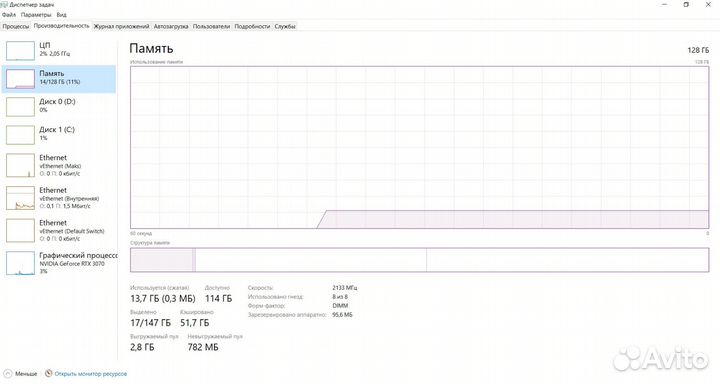
Task: Switch to the Процессы tab
Action: [16, 27]
